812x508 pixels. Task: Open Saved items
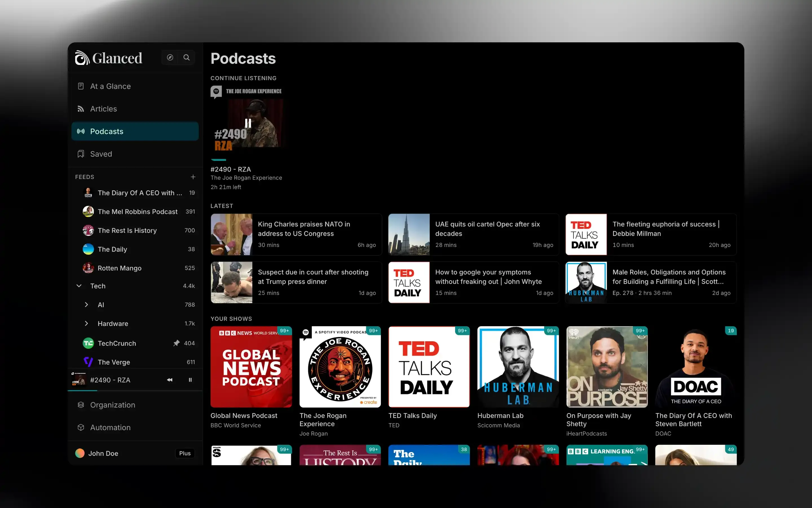(135, 154)
